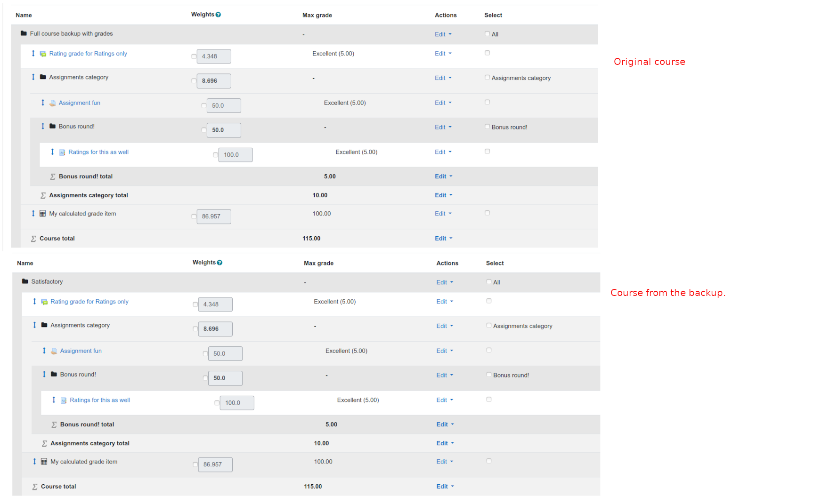Image resolution: width=821 pixels, height=504 pixels.
Task: Enable weight override checkbox for 4.348 in original course
Action: [194, 56]
